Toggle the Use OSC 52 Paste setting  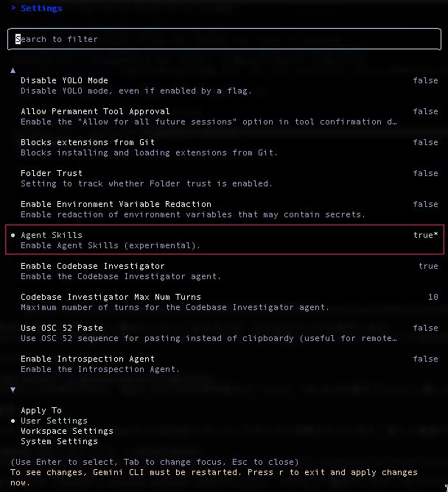tap(62, 328)
